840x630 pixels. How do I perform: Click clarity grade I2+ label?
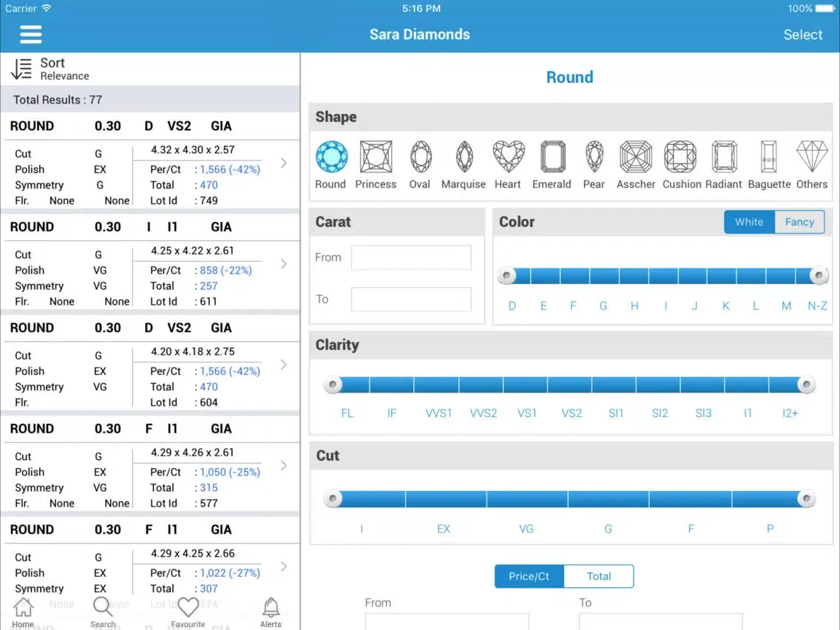pos(790,413)
